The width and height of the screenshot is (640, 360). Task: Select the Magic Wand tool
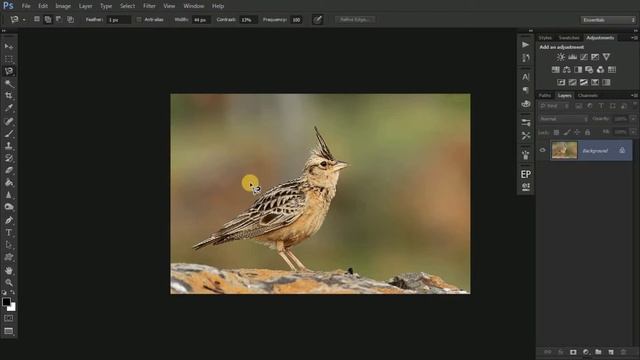[9, 83]
